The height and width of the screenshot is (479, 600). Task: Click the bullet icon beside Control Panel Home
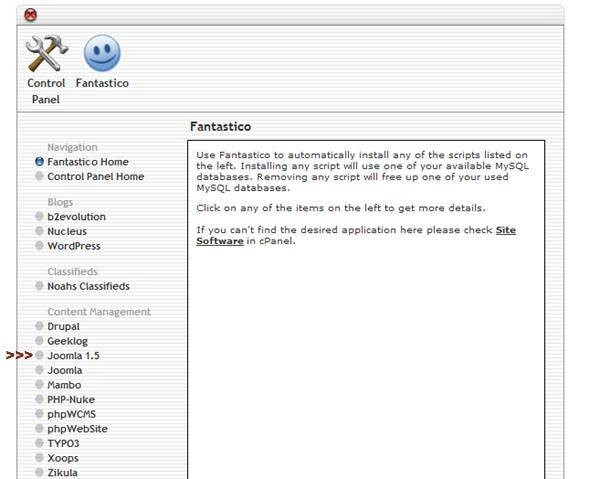pos(39,176)
